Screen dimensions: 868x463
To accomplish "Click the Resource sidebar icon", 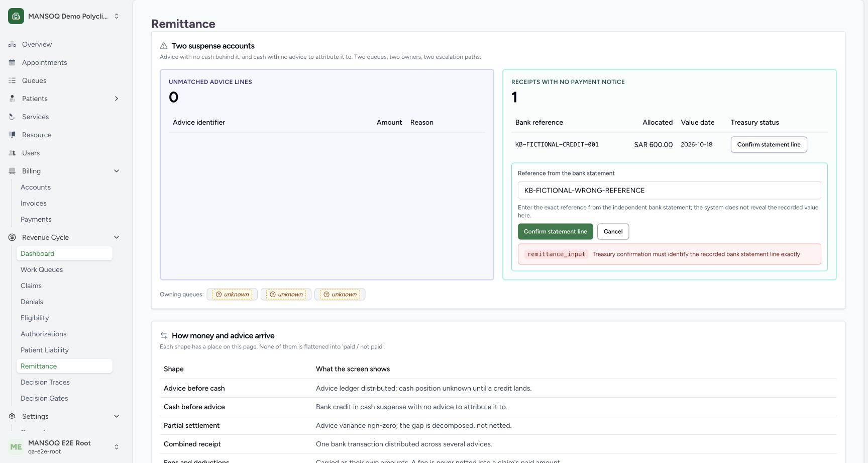I will 12,135.
